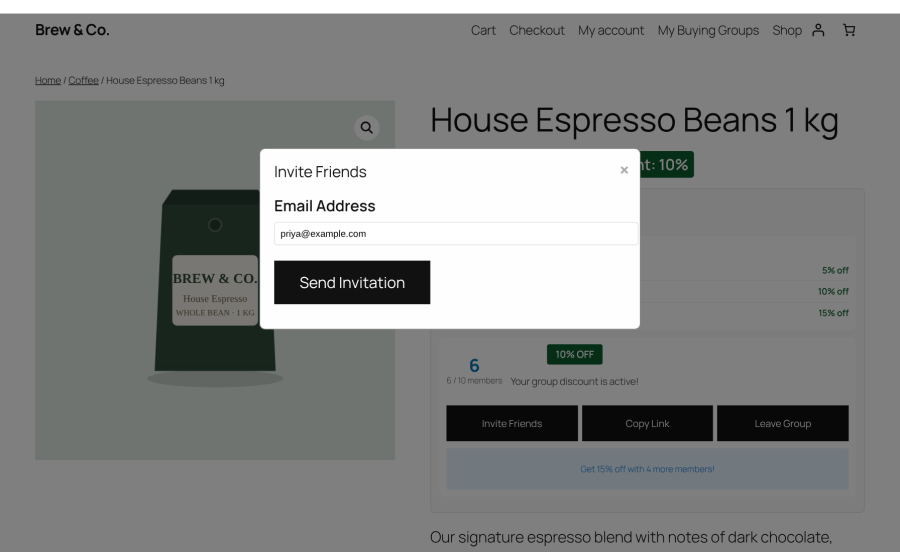
Task: Follow the Coffee breadcrumb link
Action: pyautogui.click(x=83, y=80)
